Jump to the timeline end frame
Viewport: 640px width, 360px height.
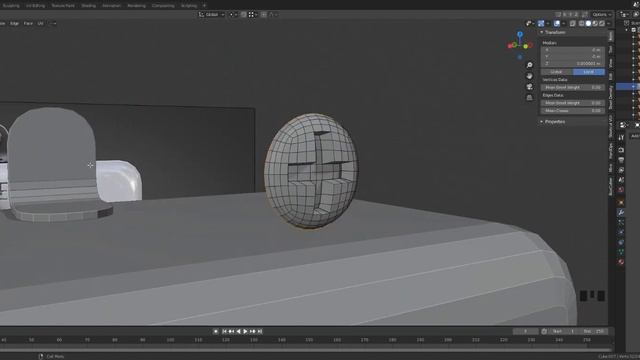tap(260, 331)
